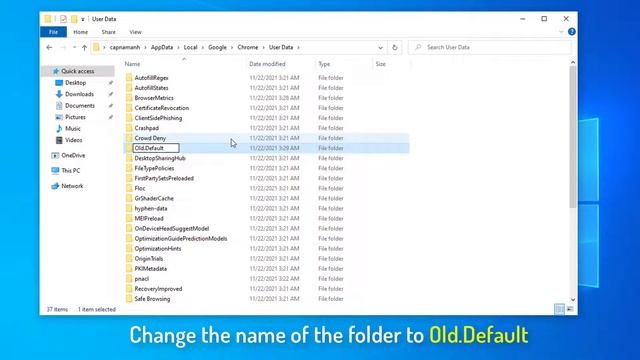Select the OnDeviceHeadSuggestModel folder icon
This screenshot has width=640, height=360.
pos(129,229)
